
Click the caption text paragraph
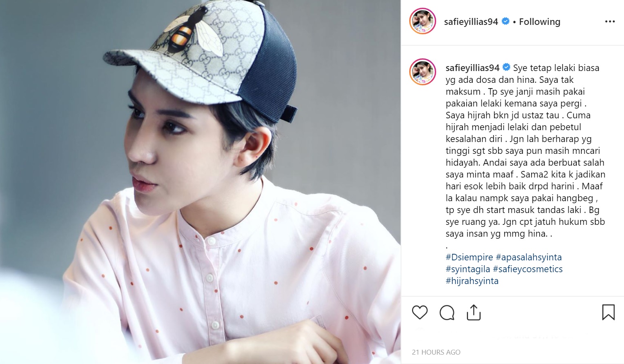526,151
